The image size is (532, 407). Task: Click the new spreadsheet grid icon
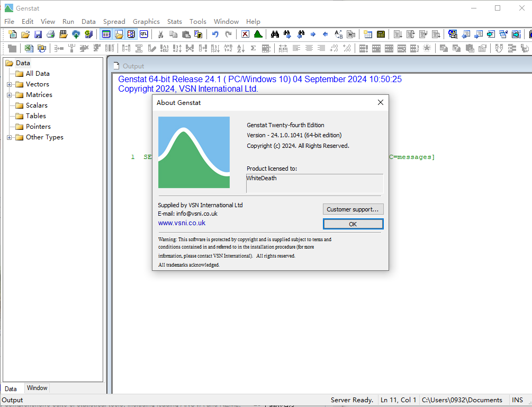coord(368,34)
